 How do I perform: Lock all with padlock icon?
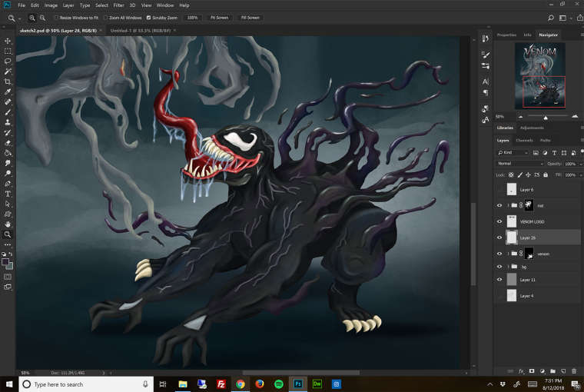[x=546, y=174]
